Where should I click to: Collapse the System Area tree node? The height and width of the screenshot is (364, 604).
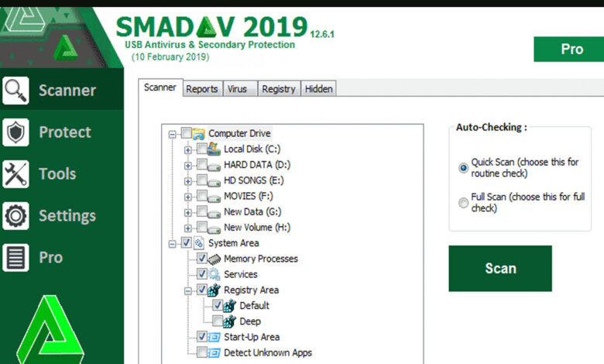tap(173, 243)
